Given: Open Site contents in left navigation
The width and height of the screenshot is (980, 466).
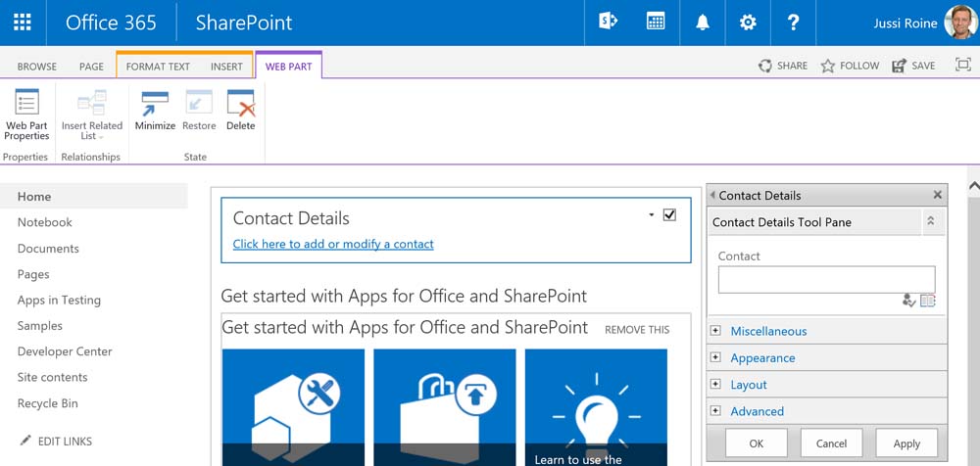Looking at the screenshot, I should click(x=52, y=377).
